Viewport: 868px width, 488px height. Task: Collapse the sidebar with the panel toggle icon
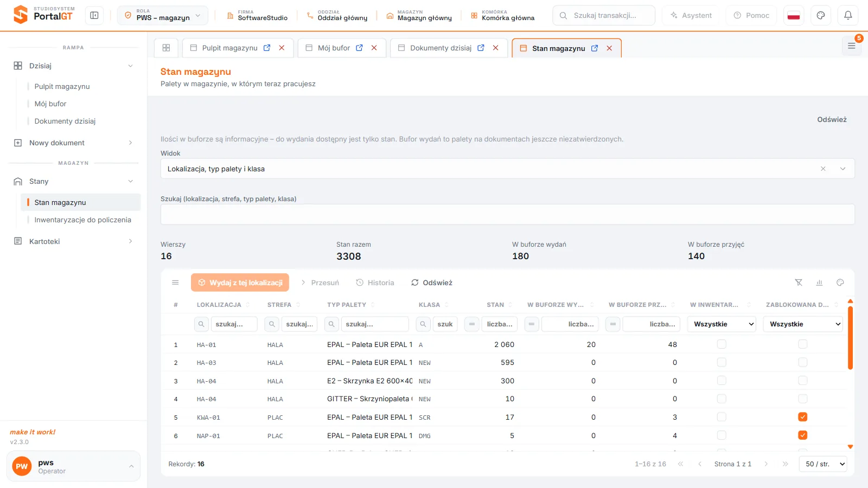point(94,16)
